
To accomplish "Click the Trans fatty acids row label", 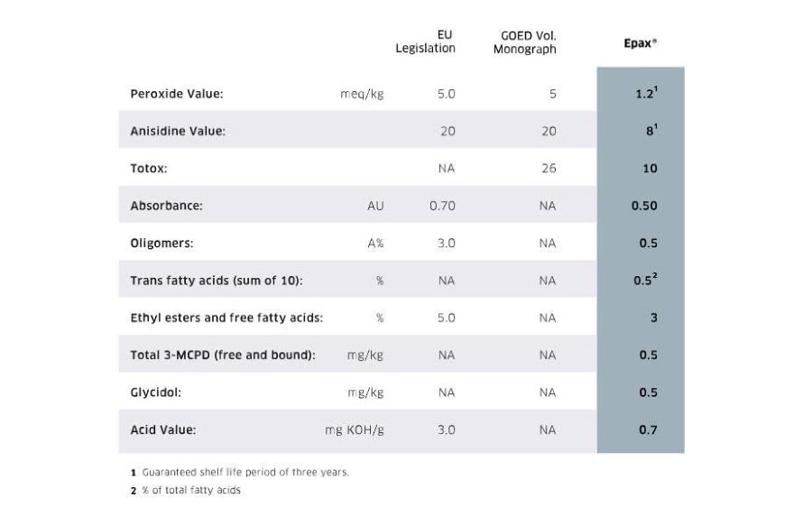I will (x=216, y=281).
